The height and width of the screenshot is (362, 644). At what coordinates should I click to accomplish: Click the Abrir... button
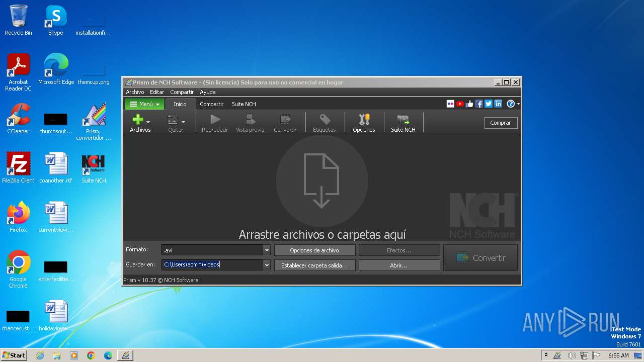(x=399, y=265)
